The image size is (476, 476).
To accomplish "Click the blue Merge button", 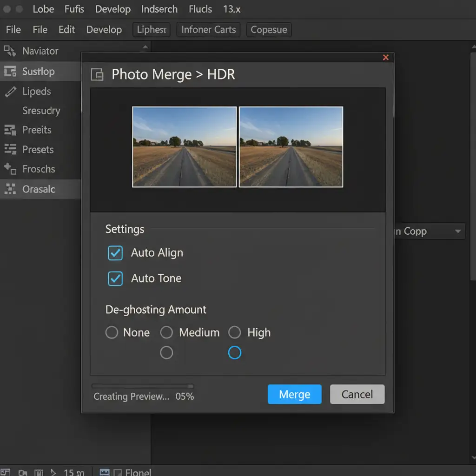I will pos(294,394).
